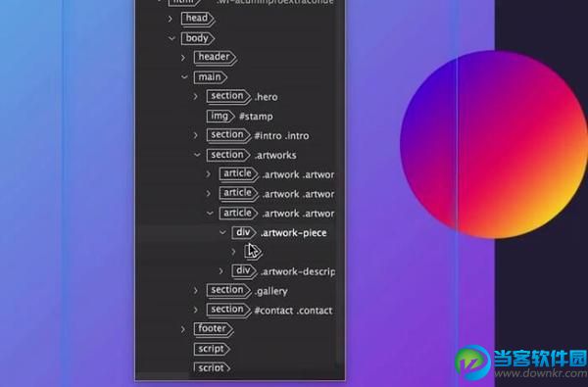Select the section tag labeled #intro .intro
The image size is (588, 387).
228,135
